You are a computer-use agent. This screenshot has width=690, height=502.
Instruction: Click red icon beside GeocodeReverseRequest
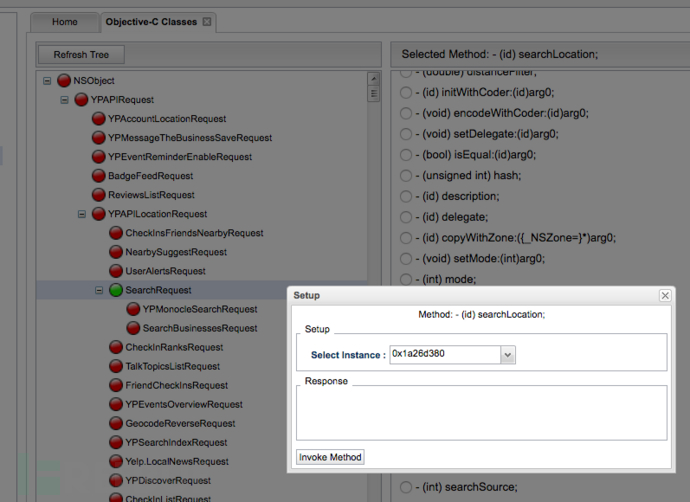(116, 423)
